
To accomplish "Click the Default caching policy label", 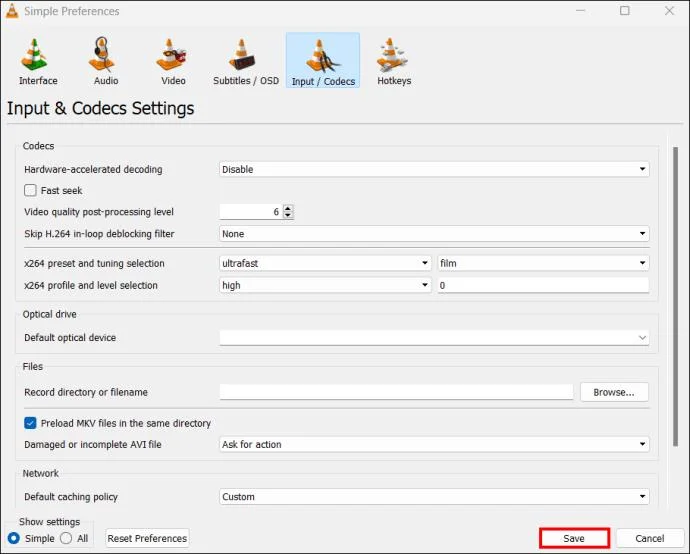I will pyautogui.click(x=71, y=497).
